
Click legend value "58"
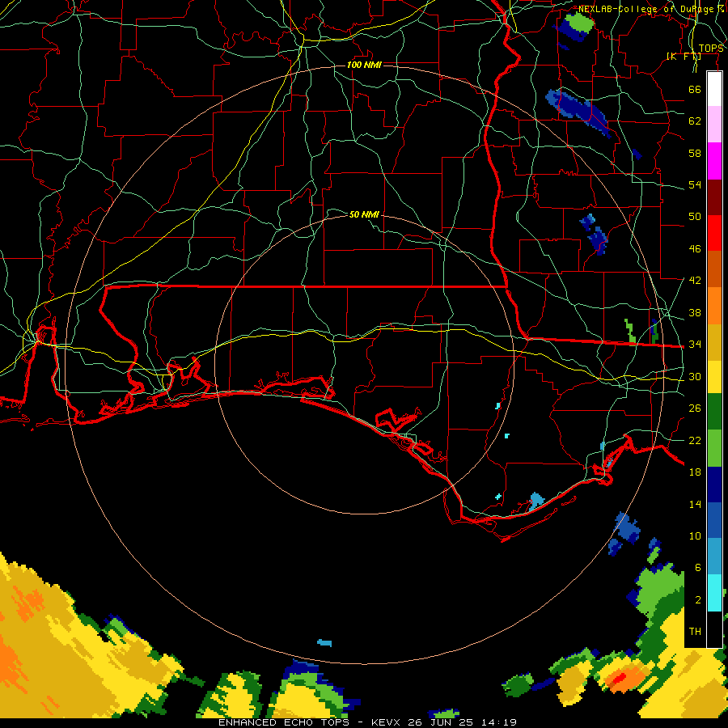pos(695,153)
